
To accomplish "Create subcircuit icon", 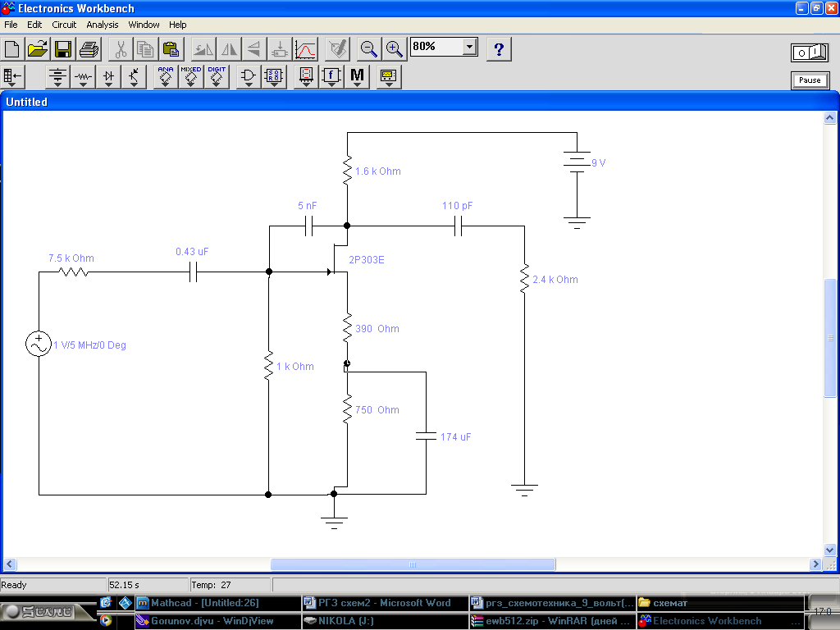I will click(280, 49).
